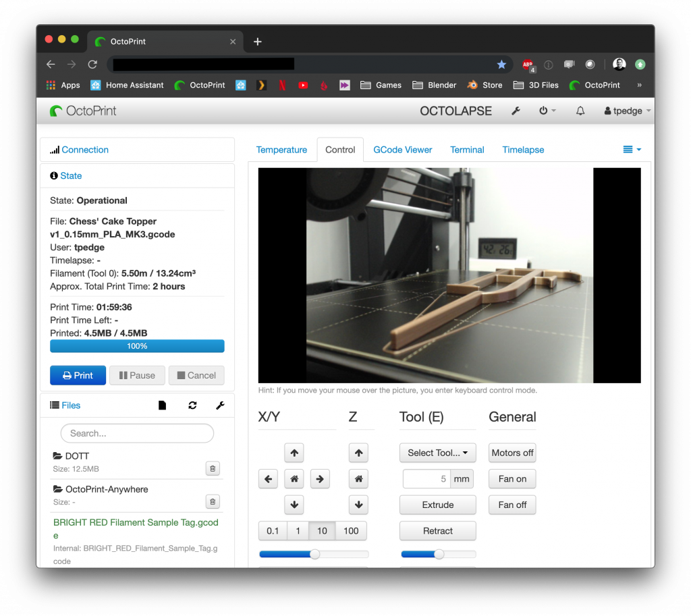Expand the extra tabs list dropdown
This screenshot has height=616, width=691.
[632, 150]
